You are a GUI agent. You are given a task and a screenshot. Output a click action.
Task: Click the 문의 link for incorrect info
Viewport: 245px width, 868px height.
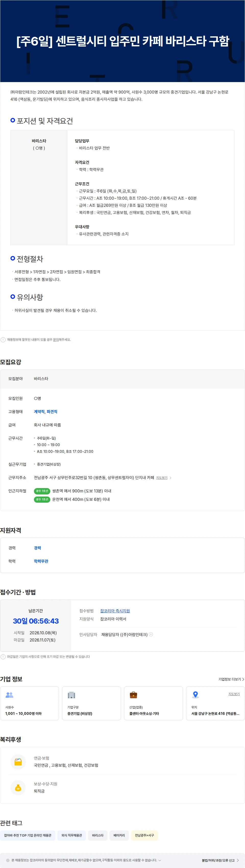56,340
